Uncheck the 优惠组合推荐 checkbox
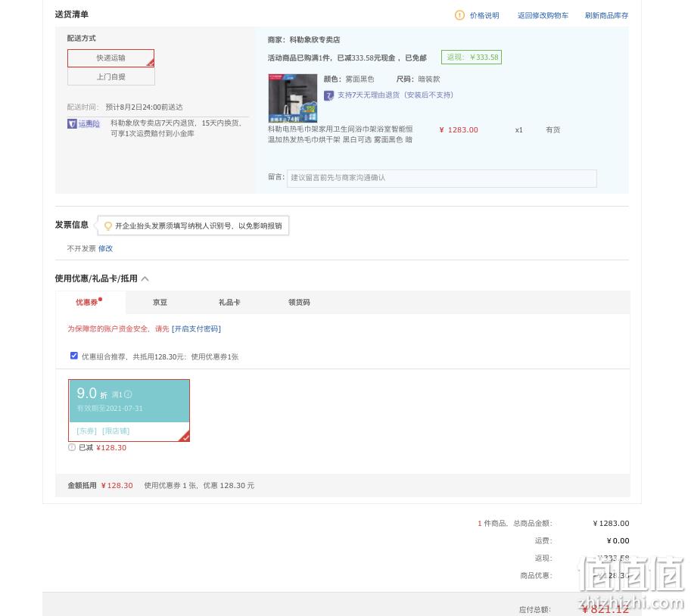The height and width of the screenshot is (616, 691). coord(74,356)
